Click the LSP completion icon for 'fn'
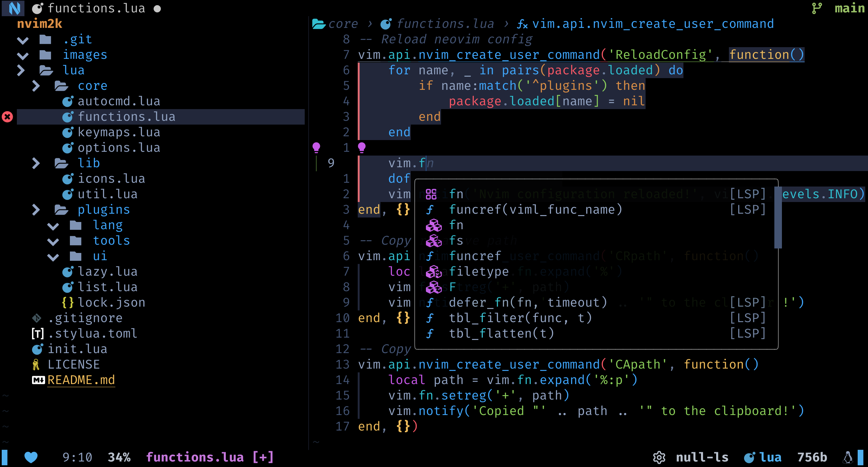 tap(431, 194)
